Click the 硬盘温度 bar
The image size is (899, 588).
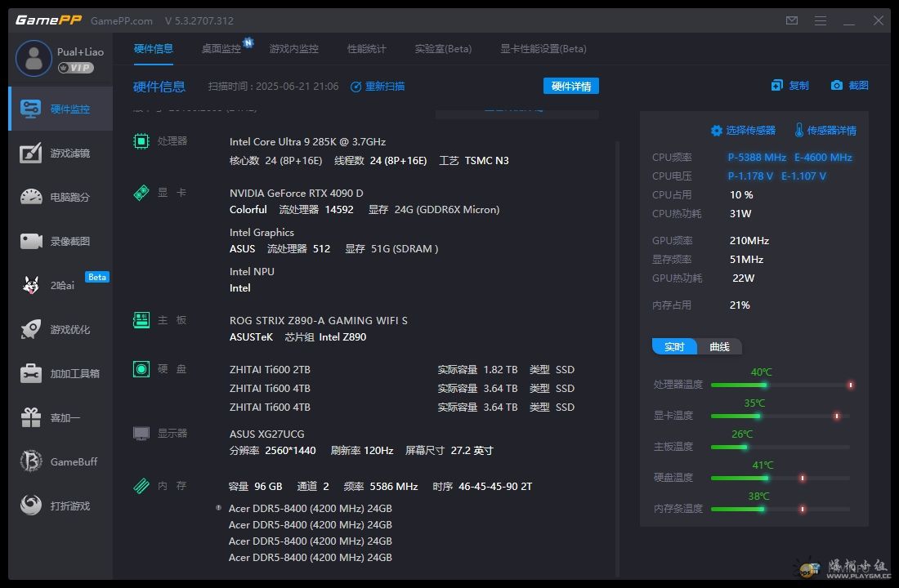pos(780,478)
